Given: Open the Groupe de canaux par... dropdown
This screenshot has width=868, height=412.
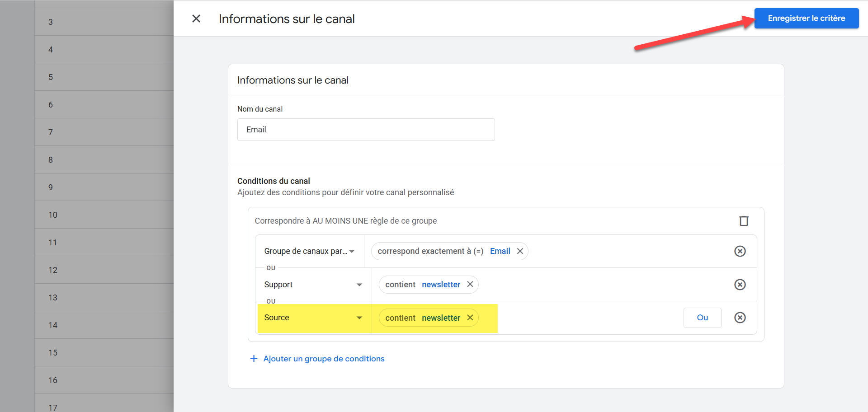Looking at the screenshot, I should pyautogui.click(x=309, y=251).
